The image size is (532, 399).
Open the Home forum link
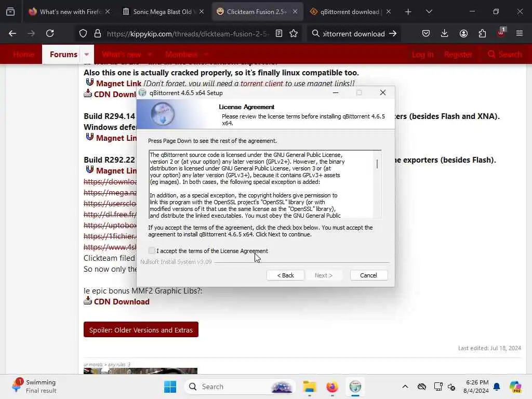click(24, 54)
